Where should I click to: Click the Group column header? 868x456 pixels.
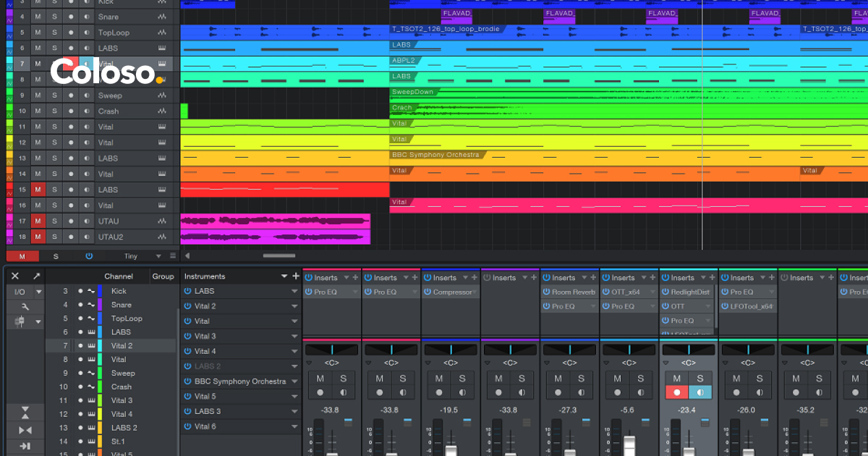[163, 276]
